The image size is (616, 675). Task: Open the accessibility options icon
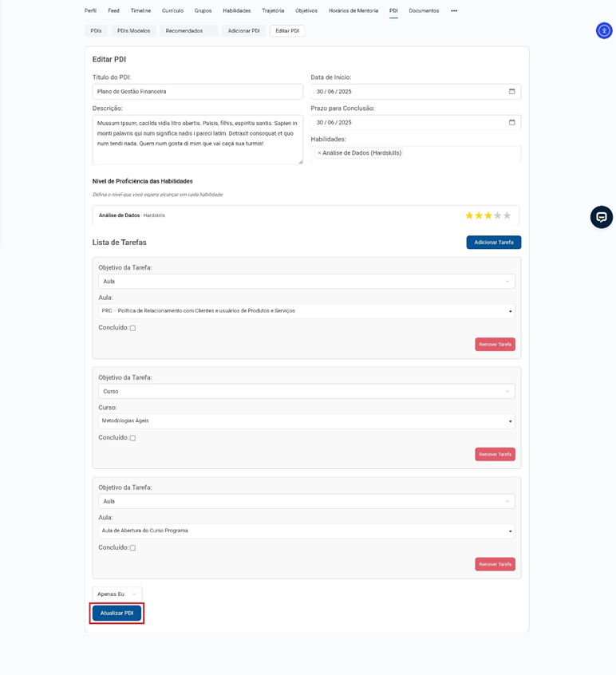coord(604,31)
